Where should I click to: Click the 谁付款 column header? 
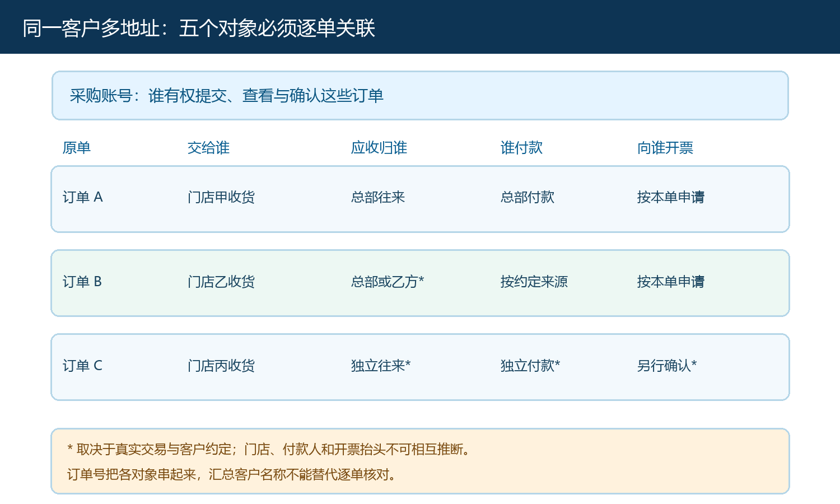pyautogui.click(x=521, y=148)
